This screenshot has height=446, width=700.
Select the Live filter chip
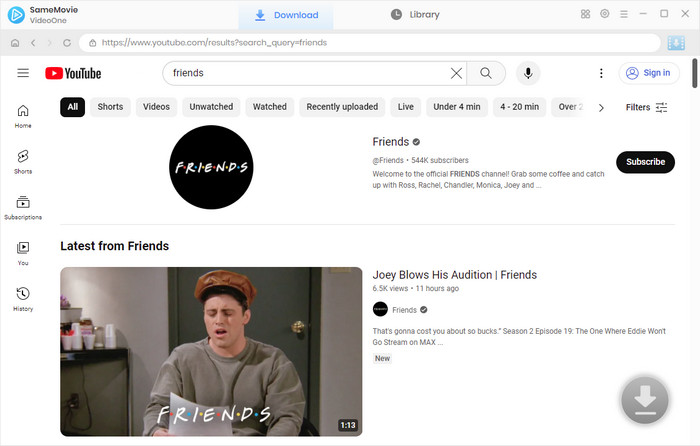click(x=405, y=107)
